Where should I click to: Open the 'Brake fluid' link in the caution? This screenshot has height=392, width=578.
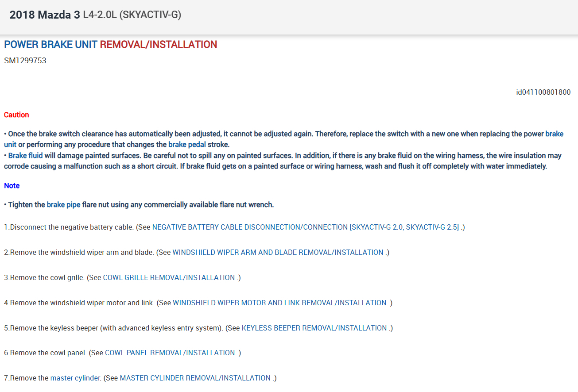(25, 155)
